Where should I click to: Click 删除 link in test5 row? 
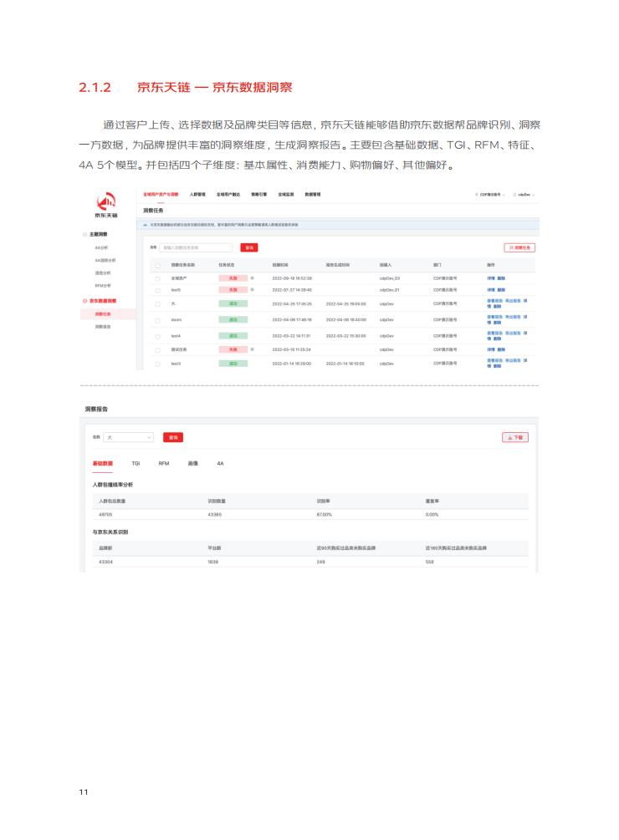(501, 290)
